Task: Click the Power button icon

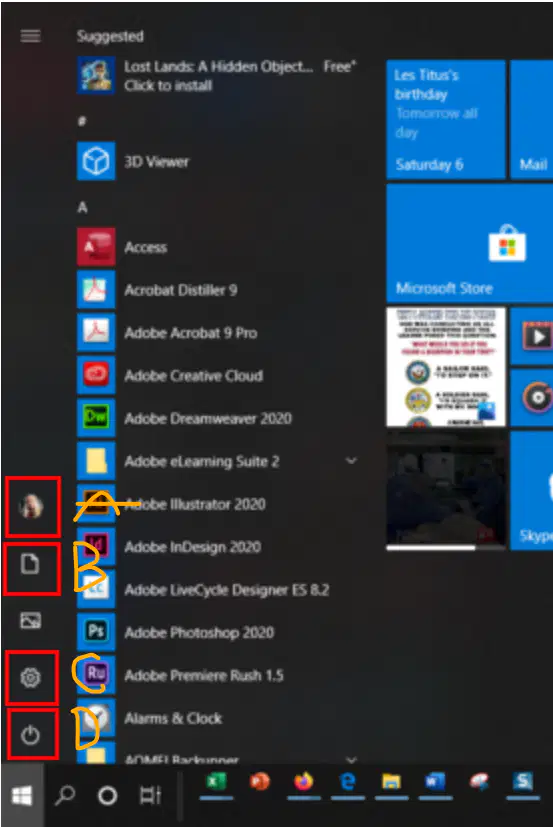Action: coord(30,735)
